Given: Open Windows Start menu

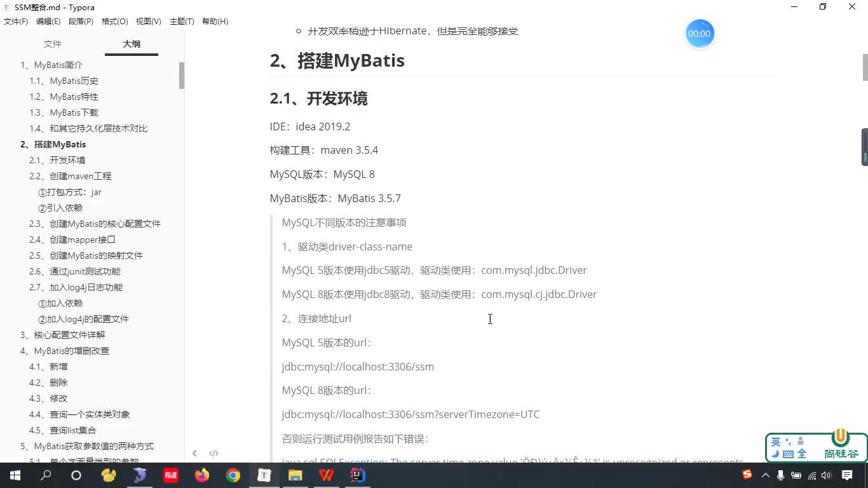Looking at the screenshot, I should click(x=15, y=475).
